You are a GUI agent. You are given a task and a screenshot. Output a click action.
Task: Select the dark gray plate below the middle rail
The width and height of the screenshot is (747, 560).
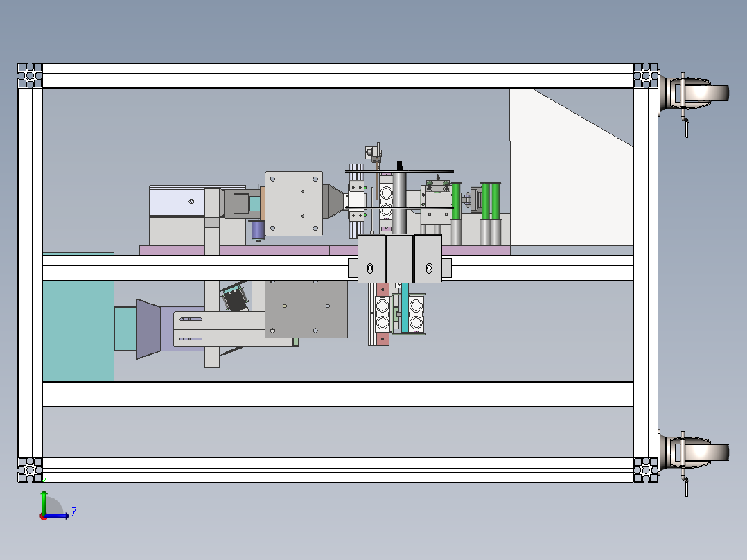click(306, 309)
